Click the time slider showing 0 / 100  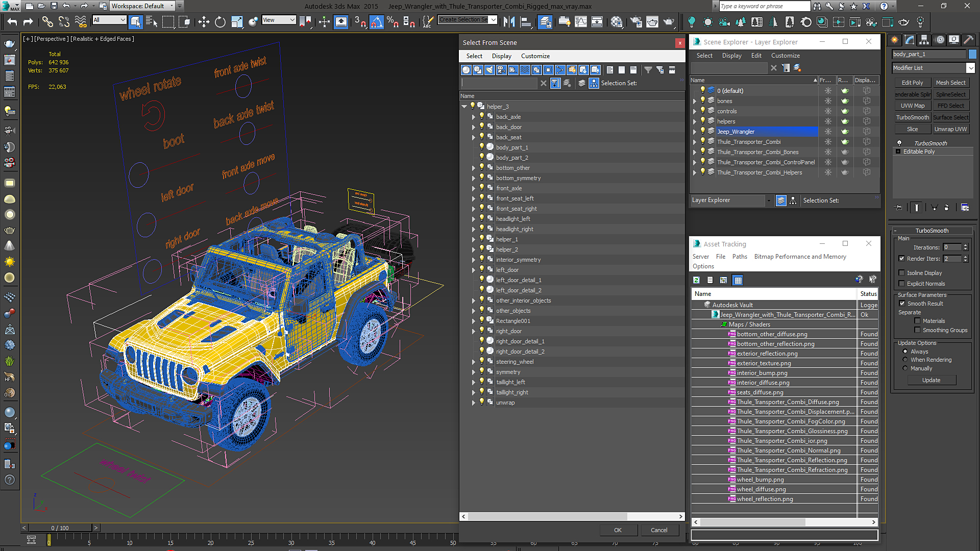click(x=60, y=528)
